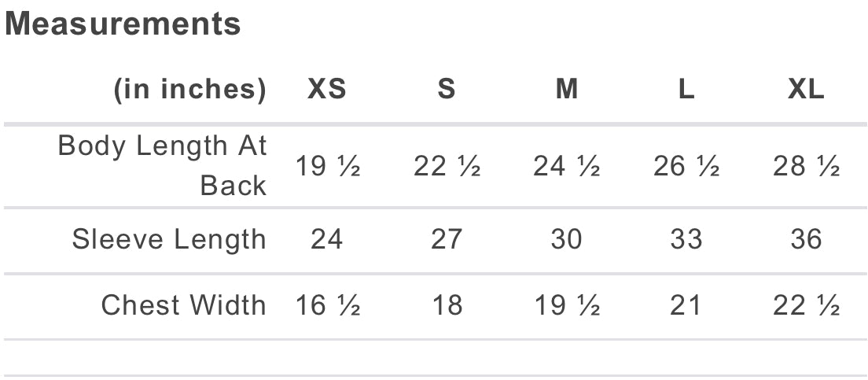Select the L size column header
868x380 pixels.
click(x=686, y=89)
